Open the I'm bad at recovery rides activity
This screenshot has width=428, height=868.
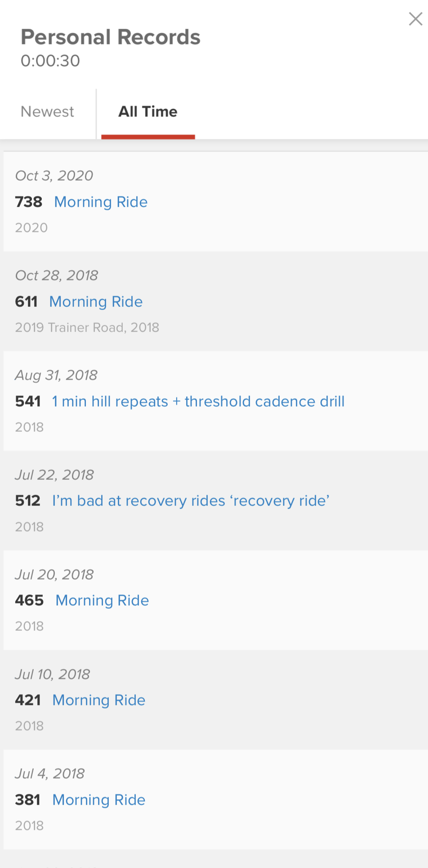[x=191, y=501]
